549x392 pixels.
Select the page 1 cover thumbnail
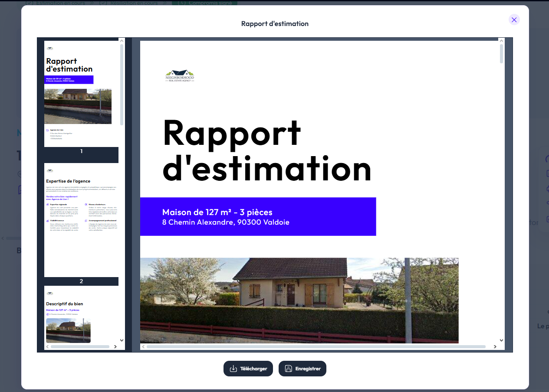tap(81, 94)
